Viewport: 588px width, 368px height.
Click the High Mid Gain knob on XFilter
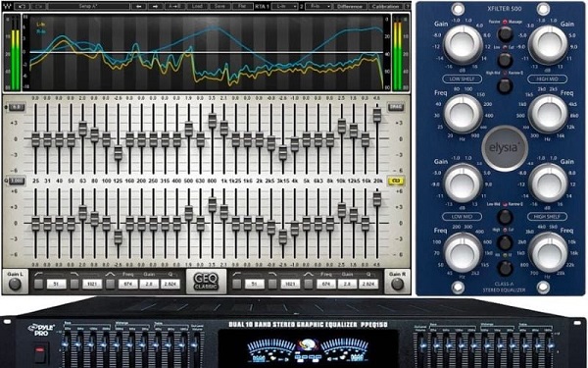pyautogui.click(x=548, y=45)
